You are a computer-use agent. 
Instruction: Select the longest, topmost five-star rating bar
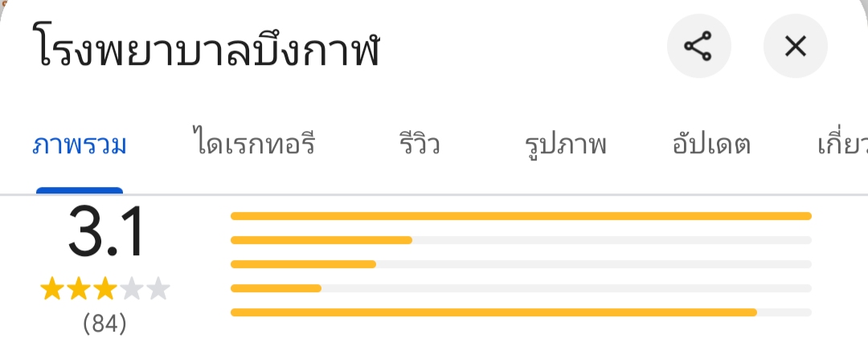(x=521, y=216)
